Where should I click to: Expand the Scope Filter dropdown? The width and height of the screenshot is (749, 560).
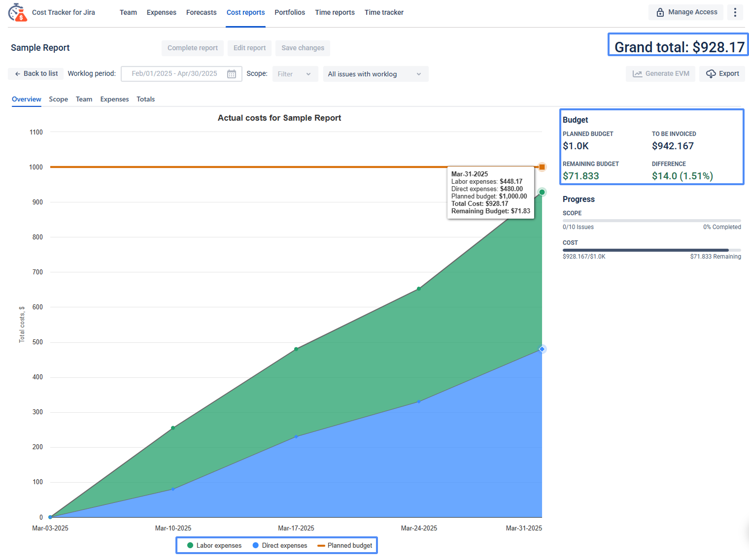click(x=295, y=74)
